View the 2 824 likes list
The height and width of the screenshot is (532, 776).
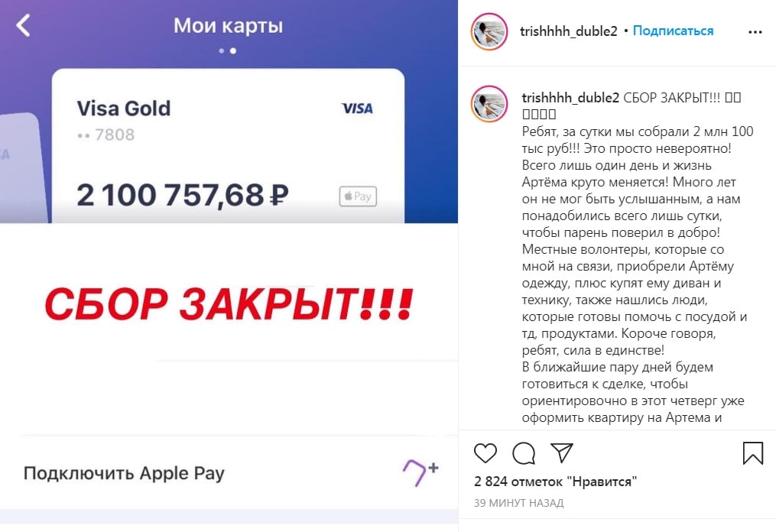point(555,482)
